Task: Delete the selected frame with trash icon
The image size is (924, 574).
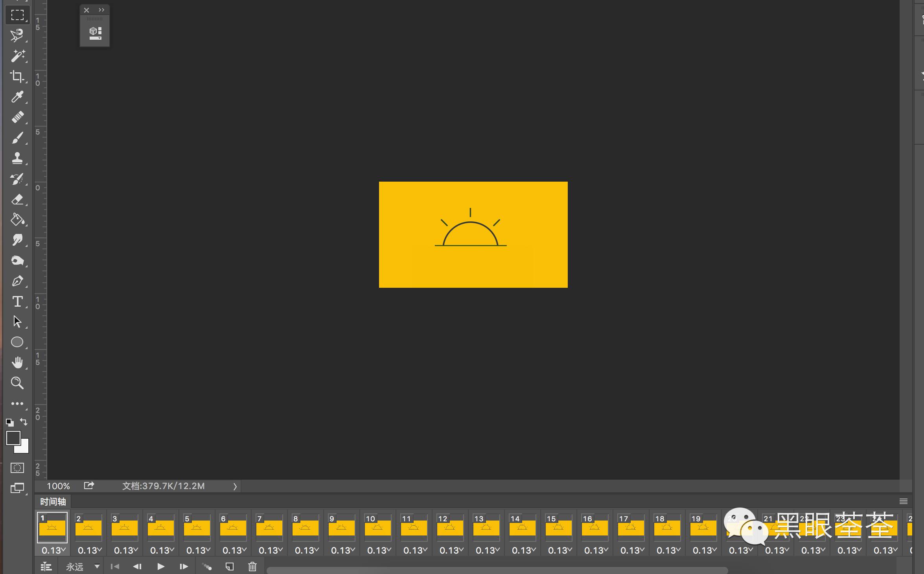Action: (x=252, y=567)
